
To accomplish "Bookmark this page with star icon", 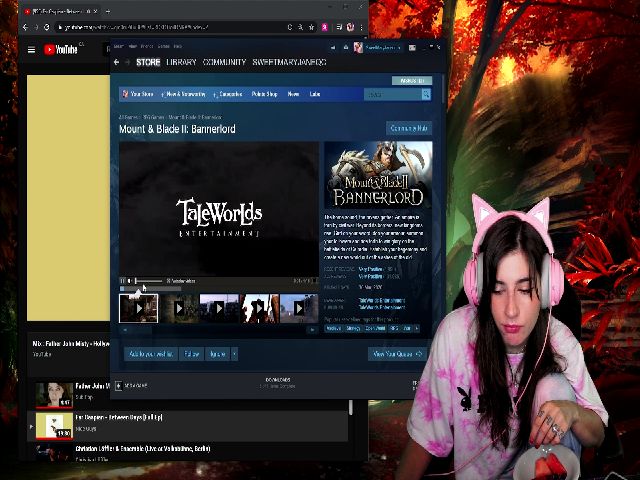I will pyautogui.click(x=311, y=27).
